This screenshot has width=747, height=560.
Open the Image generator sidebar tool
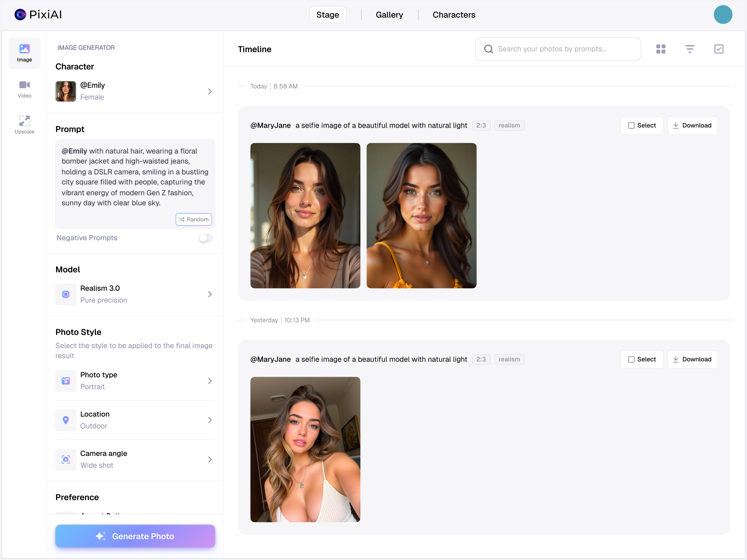pos(24,53)
